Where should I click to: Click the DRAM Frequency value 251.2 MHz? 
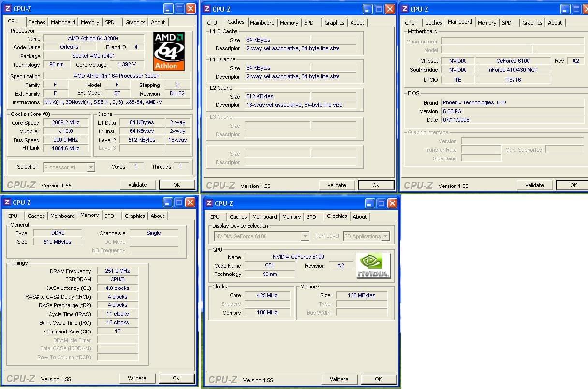[118, 271]
